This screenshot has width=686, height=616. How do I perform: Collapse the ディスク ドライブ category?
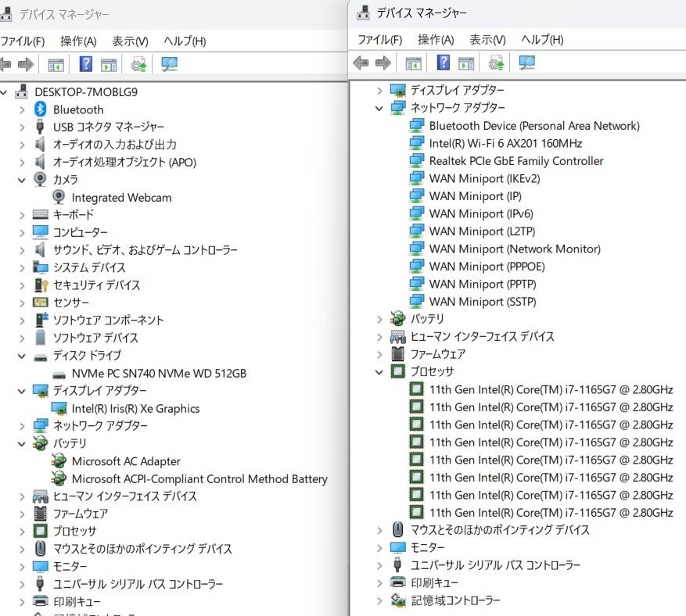22,356
